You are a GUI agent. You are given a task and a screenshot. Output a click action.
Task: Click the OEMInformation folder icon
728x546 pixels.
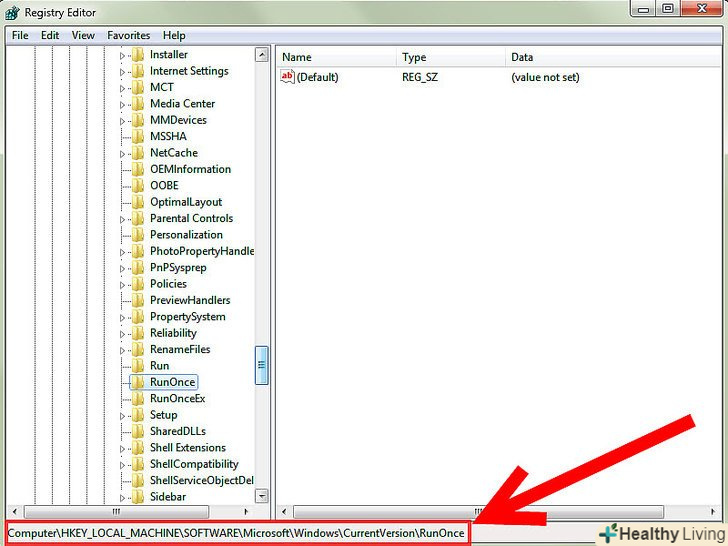coord(138,169)
